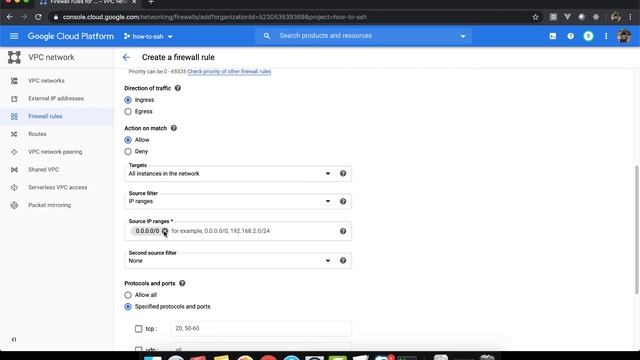This screenshot has height=360, width=640.
Task: Open the browser three-dot menu
Action: coord(631,17)
